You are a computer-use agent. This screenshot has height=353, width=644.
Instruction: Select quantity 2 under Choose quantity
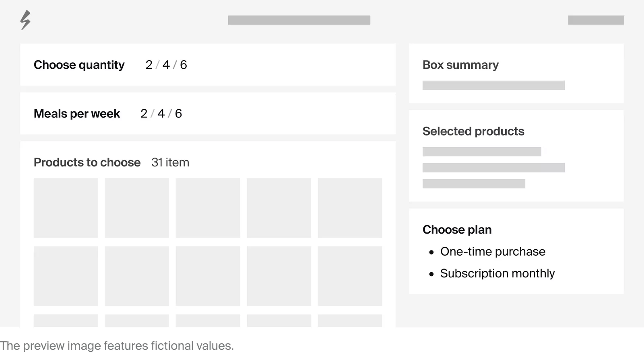click(x=149, y=65)
